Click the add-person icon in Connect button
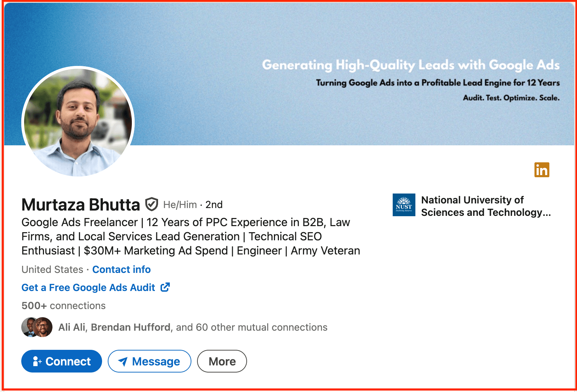The image size is (577, 392). (37, 361)
